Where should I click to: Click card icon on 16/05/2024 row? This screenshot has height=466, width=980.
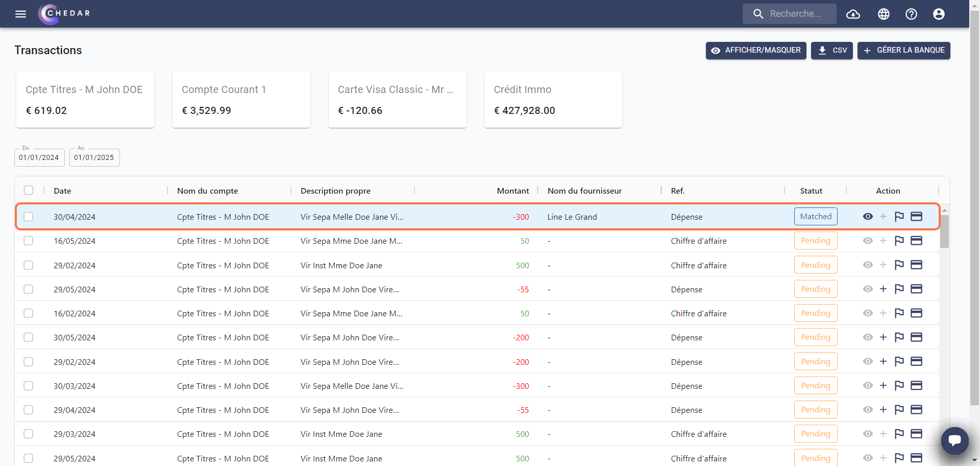[x=917, y=241]
